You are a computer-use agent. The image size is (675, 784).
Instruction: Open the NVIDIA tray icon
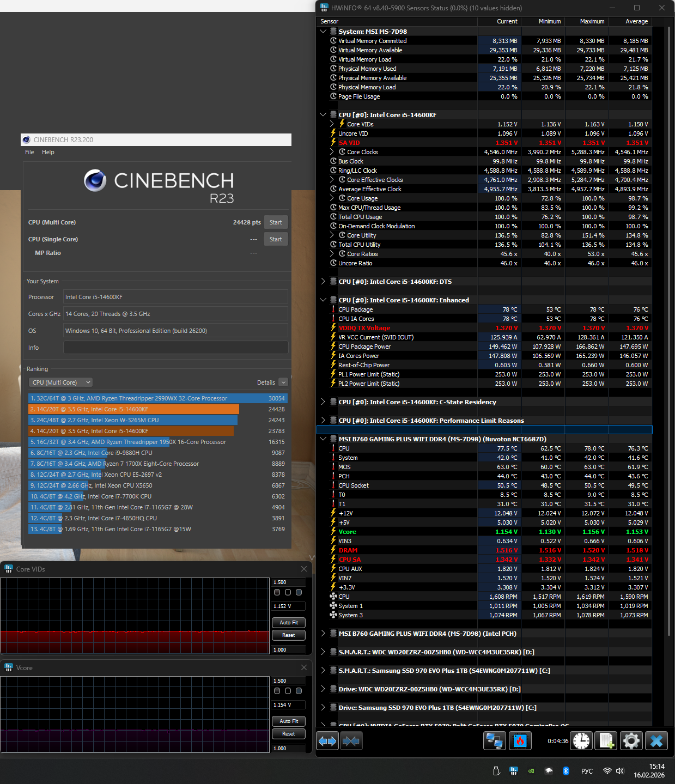(x=531, y=771)
